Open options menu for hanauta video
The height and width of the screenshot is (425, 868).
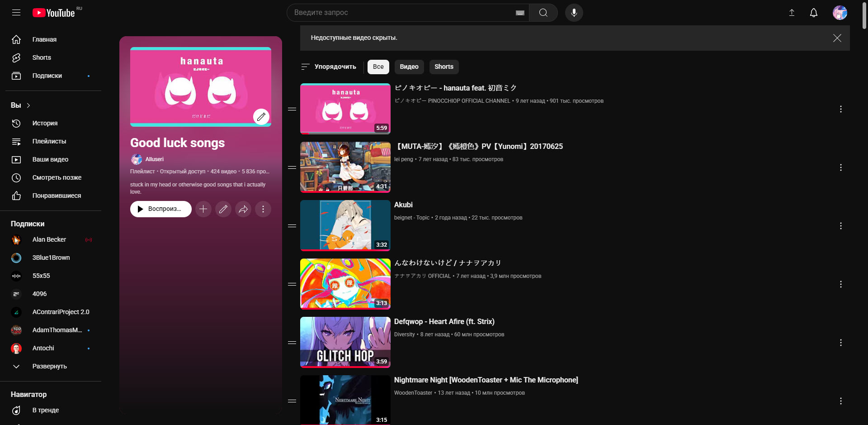[x=841, y=109]
